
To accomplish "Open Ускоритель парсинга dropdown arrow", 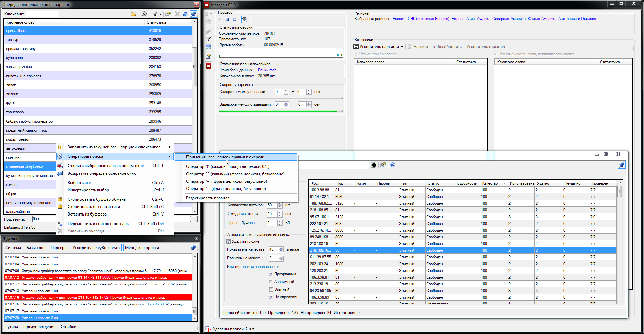I will click(402, 47).
